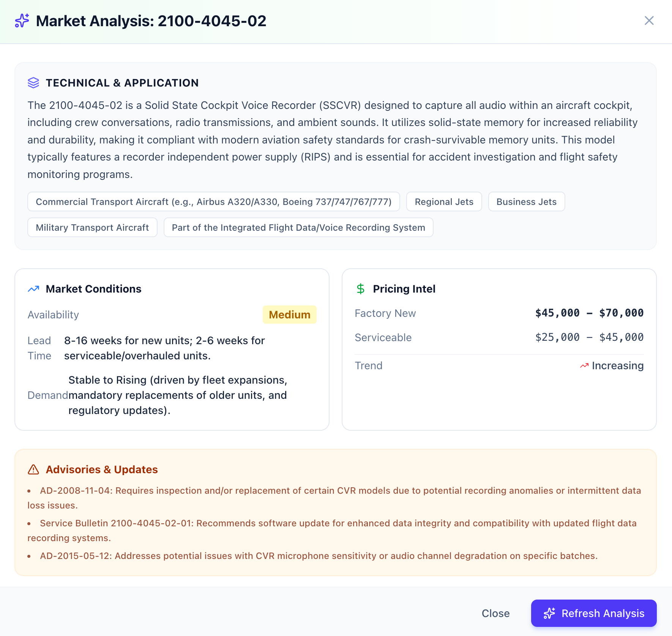Click the green dollar sign Pricing Intel icon
The height and width of the screenshot is (636, 672).
point(361,289)
